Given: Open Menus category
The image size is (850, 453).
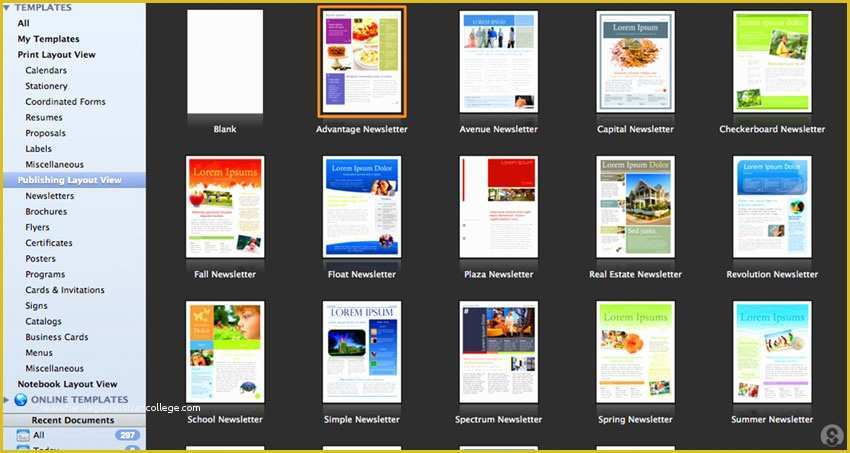Looking at the screenshot, I should 39,353.
